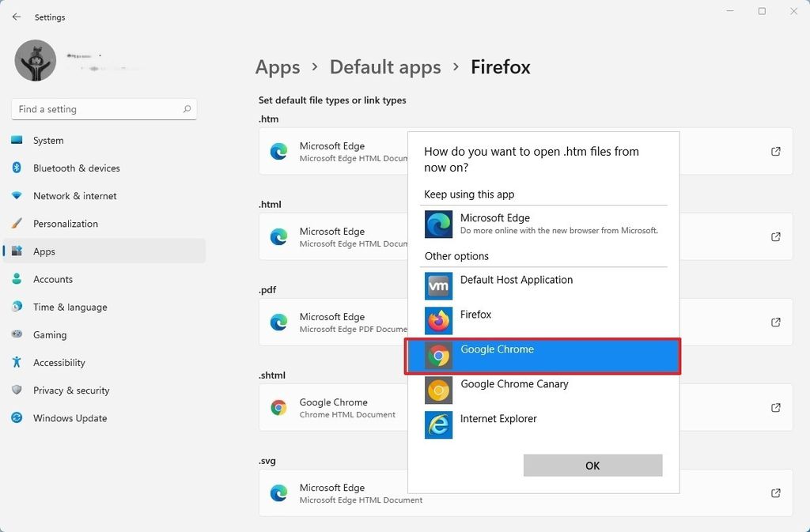Select the Gaming section icon
This screenshot has width=810, height=532.
pos(17,334)
